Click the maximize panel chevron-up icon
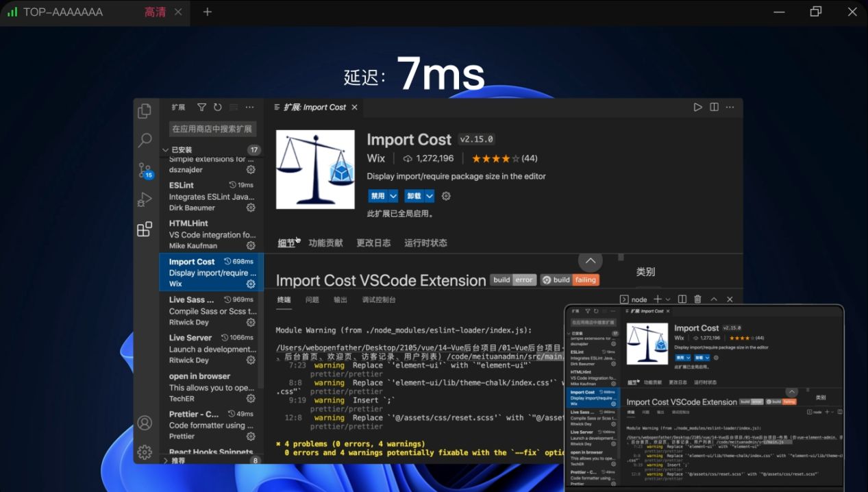This screenshot has width=868, height=492. 714,299
